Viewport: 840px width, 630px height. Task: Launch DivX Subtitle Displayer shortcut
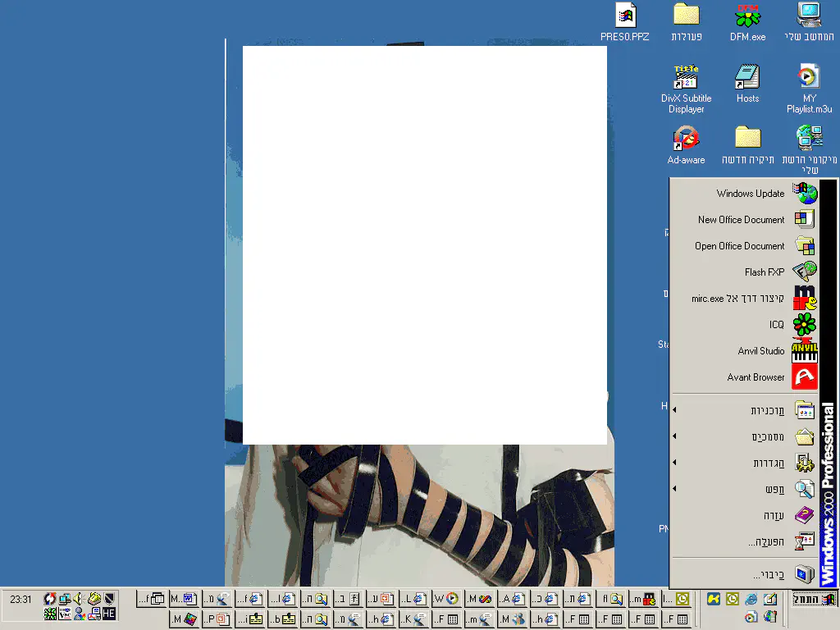click(686, 78)
